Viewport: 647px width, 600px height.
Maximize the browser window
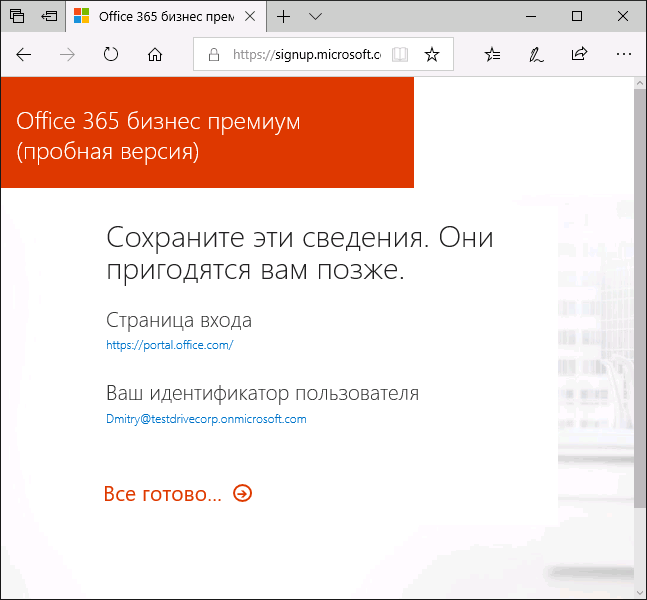point(577,17)
